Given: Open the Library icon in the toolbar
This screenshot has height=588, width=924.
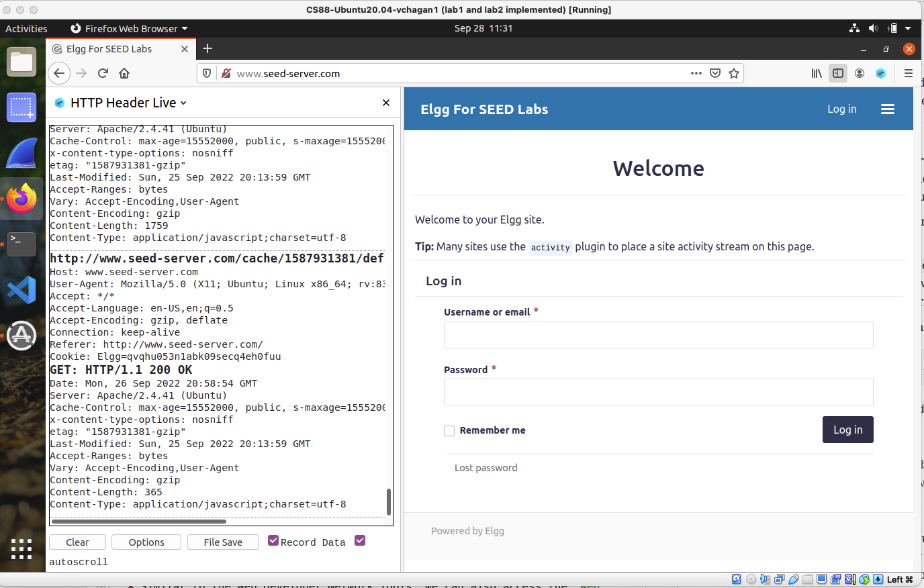Looking at the screenshot, I should [x=817, y=73].
